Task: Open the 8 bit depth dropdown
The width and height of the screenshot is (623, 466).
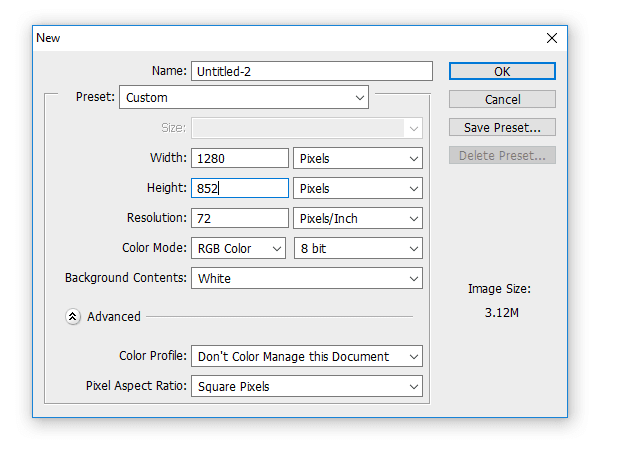Action: pos(358,248)
